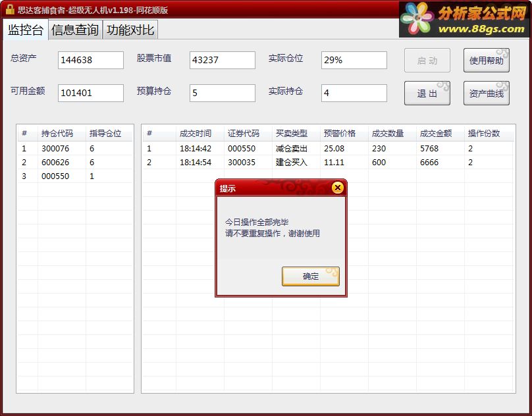
Task: Open 使用帮助 help button
Action: [x=486, y=61]
